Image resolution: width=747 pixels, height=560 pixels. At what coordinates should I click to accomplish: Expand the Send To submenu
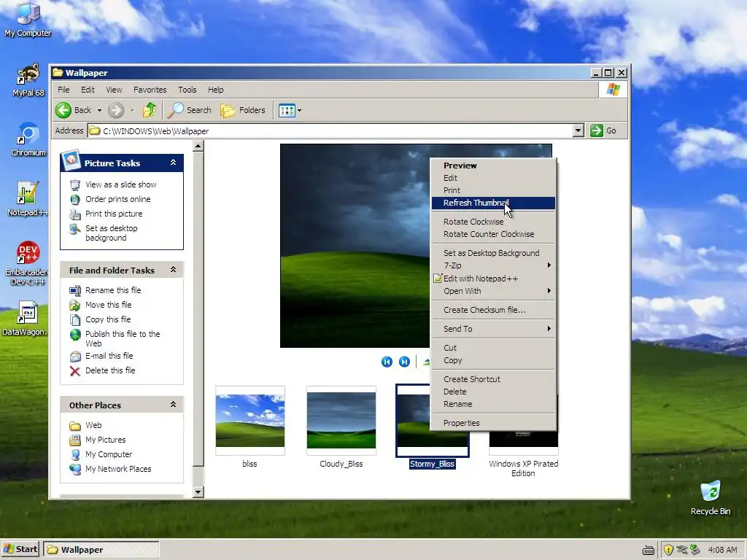[493, 329]
